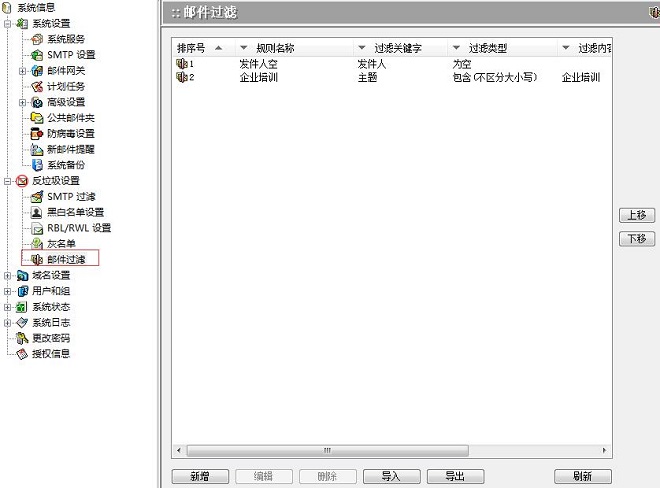
Task: Select rule 2 row icon in filter list
Action: tap(181, 77)
